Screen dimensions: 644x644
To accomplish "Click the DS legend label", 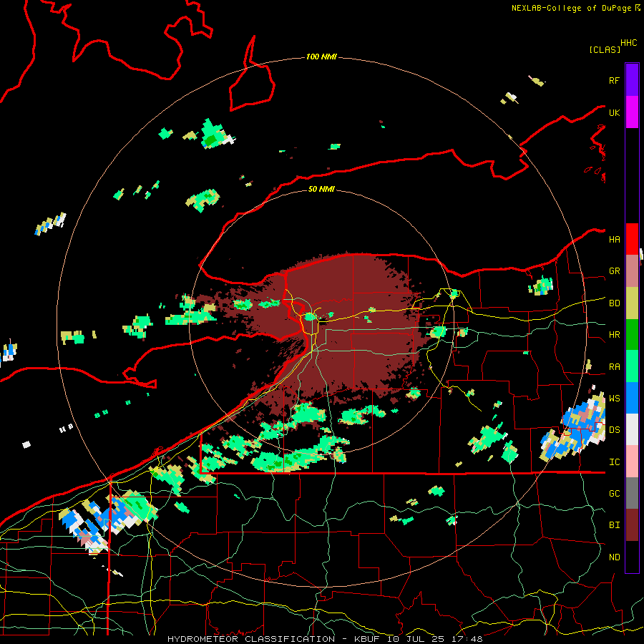I will coord(614,430).
